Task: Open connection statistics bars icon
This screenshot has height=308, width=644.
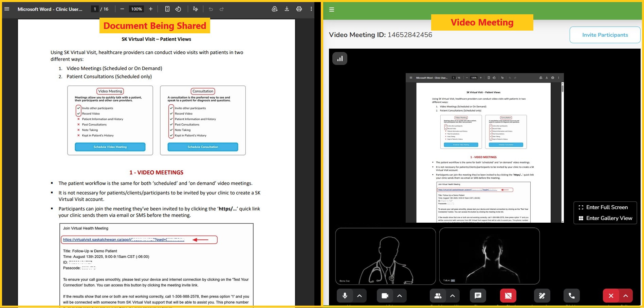Action: coord(339,59)
